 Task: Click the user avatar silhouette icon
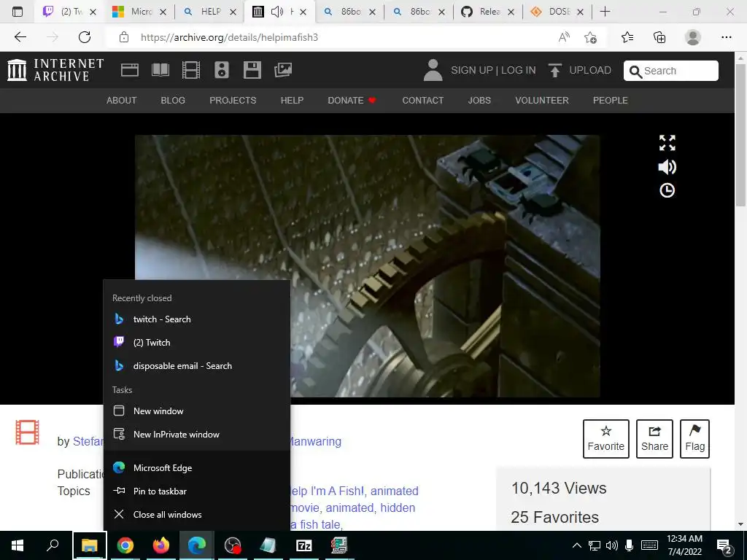pos(433,70)
